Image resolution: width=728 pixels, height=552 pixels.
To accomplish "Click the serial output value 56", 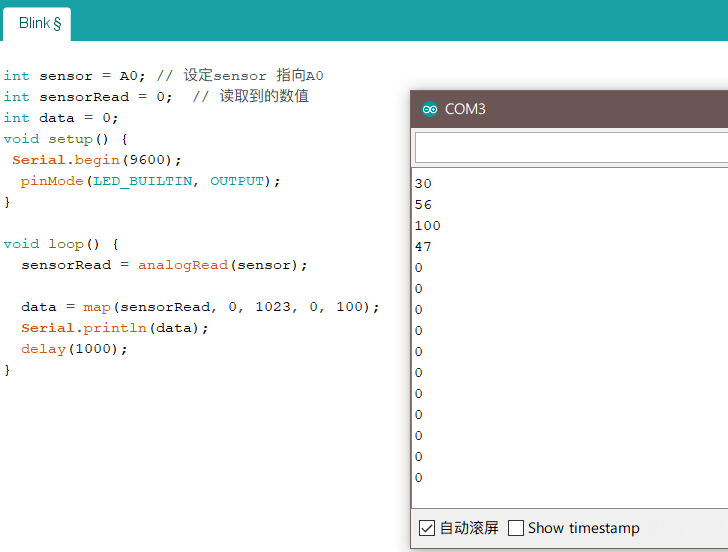I will [x=423, y=204].
